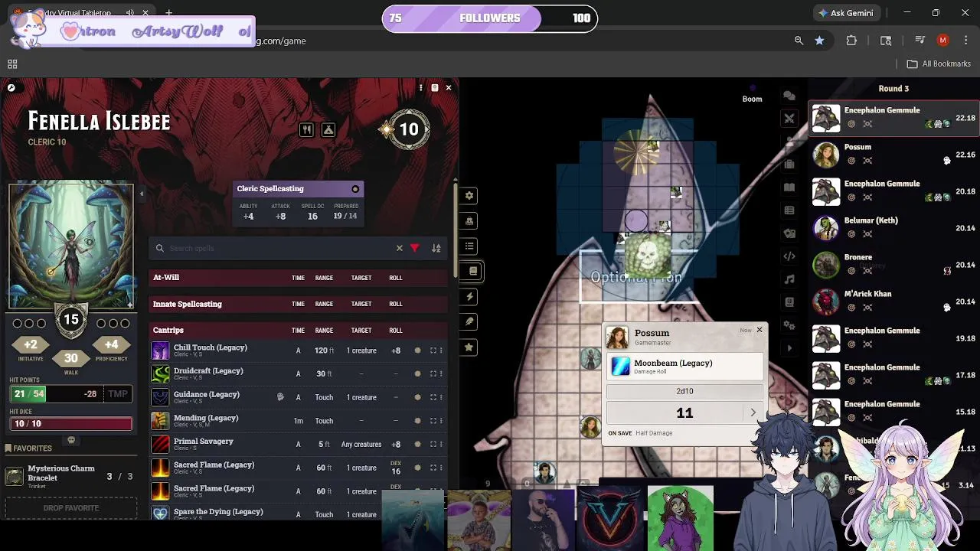Click the Followers progress bar overlay
Viewport: 980px width, 551px height.
pyautogui.click(x=490, y=18)
